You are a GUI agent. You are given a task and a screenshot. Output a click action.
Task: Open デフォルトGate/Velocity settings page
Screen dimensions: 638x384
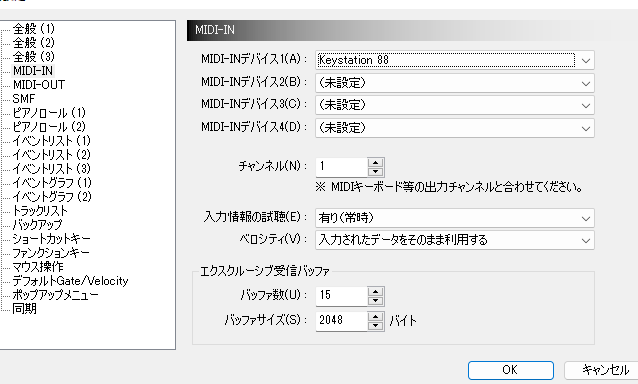70,281
